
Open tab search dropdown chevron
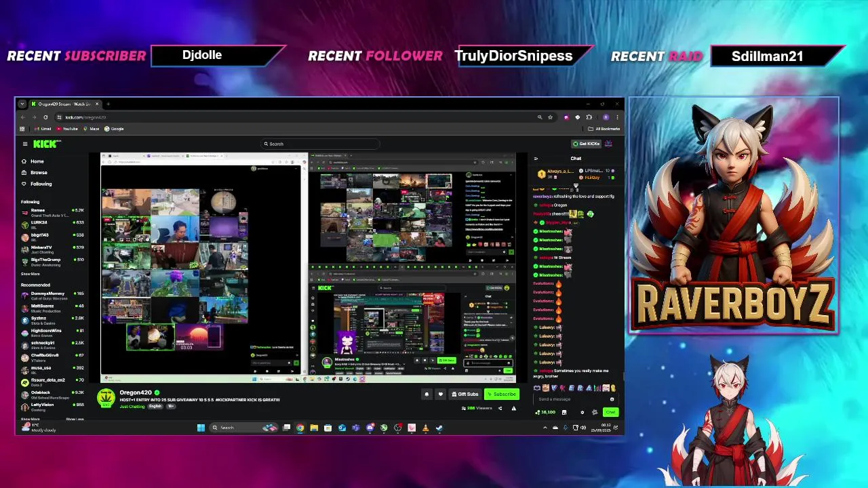[22, 104]
